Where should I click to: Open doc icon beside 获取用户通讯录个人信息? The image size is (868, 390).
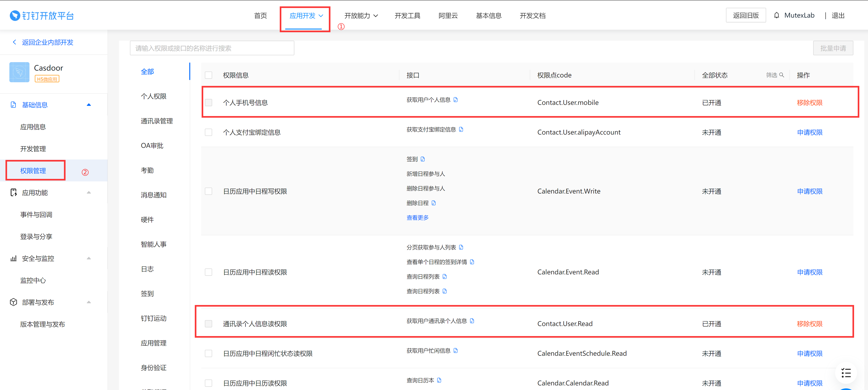[472, 321]
